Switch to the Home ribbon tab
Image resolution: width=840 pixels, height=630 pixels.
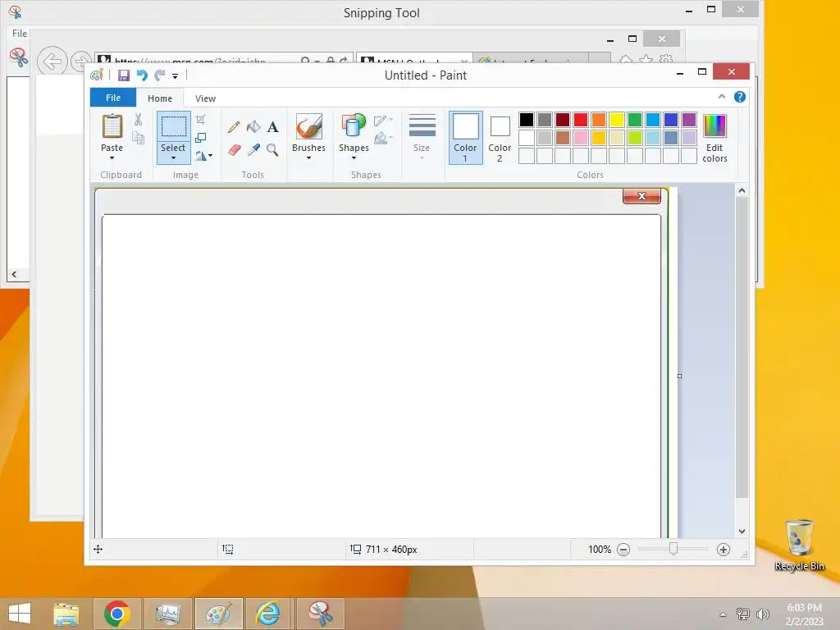160,98
